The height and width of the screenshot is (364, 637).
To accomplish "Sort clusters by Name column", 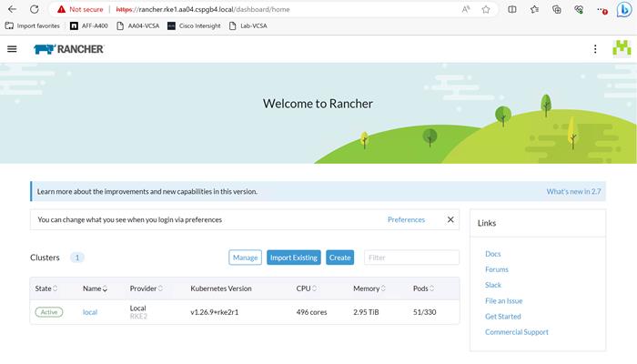I will click(95, 288).
